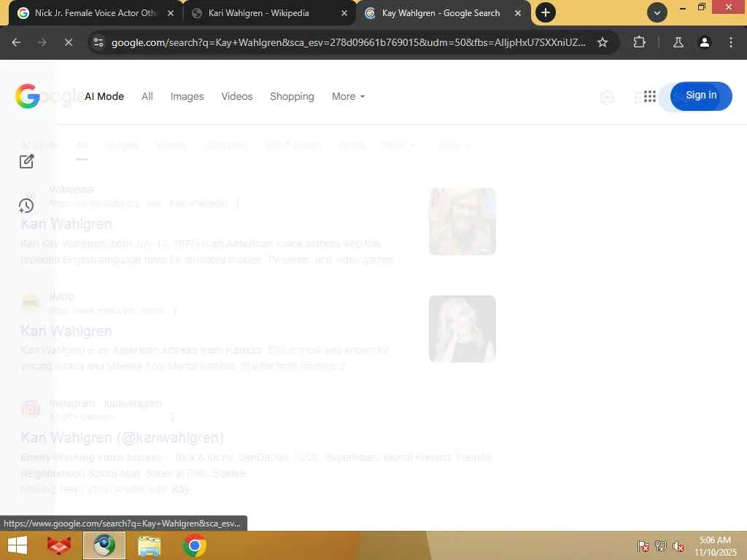This screenshot has width=747, height=560.
Task: Open the red fox taskbar app
Action: [x=59, y=545]
